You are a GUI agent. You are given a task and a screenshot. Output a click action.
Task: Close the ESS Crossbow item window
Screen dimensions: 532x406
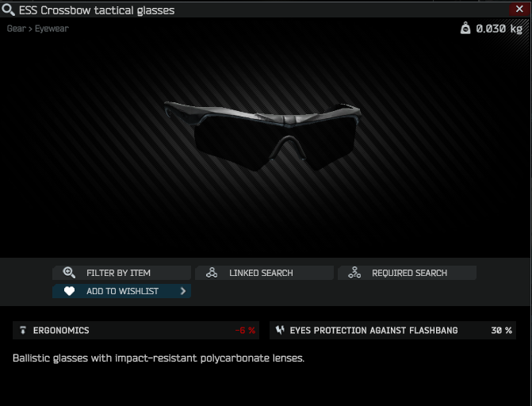coord(519,10)
